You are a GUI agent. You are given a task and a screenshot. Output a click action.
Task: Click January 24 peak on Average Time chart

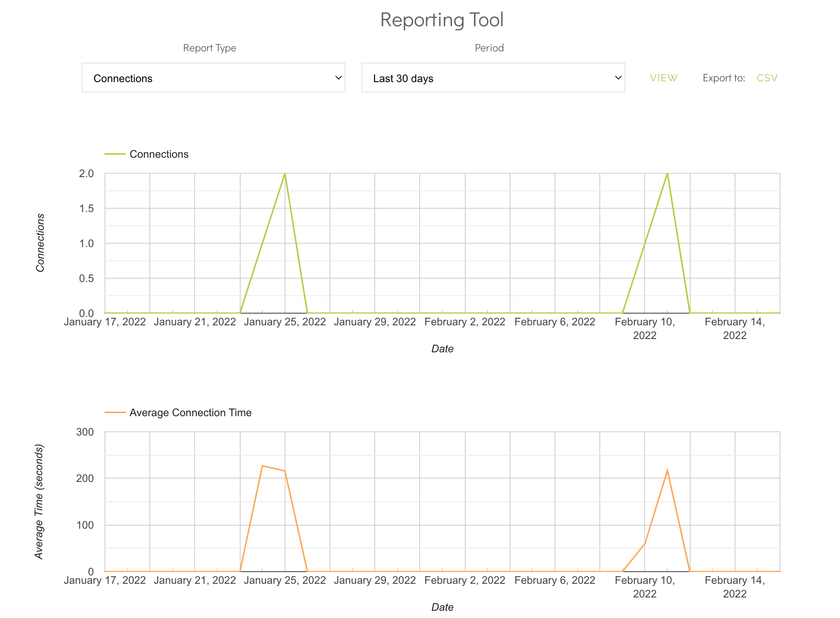click(x=262, y=466)
